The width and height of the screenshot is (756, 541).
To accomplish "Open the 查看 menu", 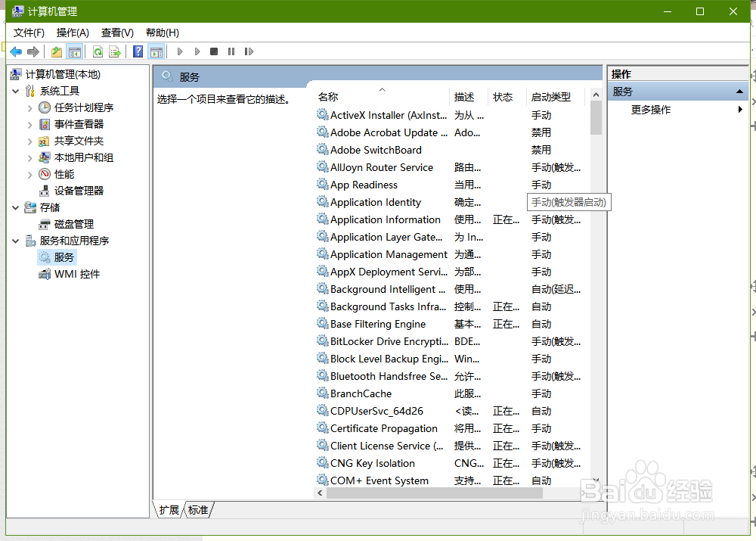I will coord(116,33).
